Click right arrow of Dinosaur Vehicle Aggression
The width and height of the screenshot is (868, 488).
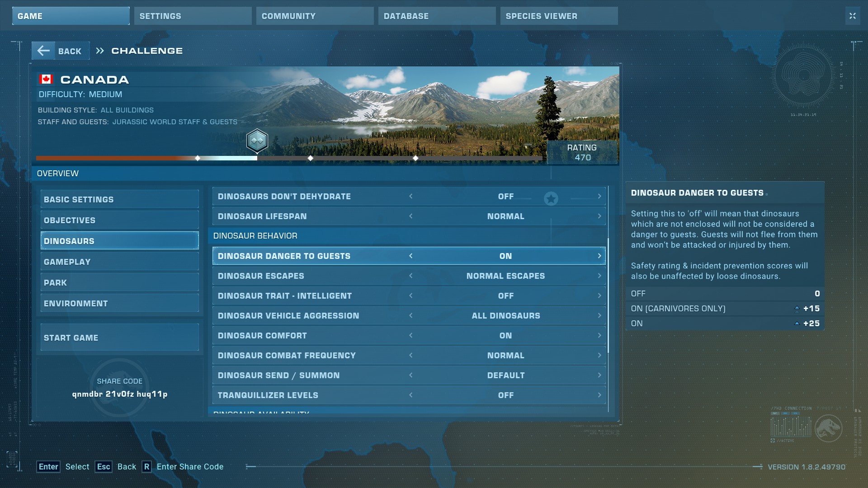pos(599,315)
